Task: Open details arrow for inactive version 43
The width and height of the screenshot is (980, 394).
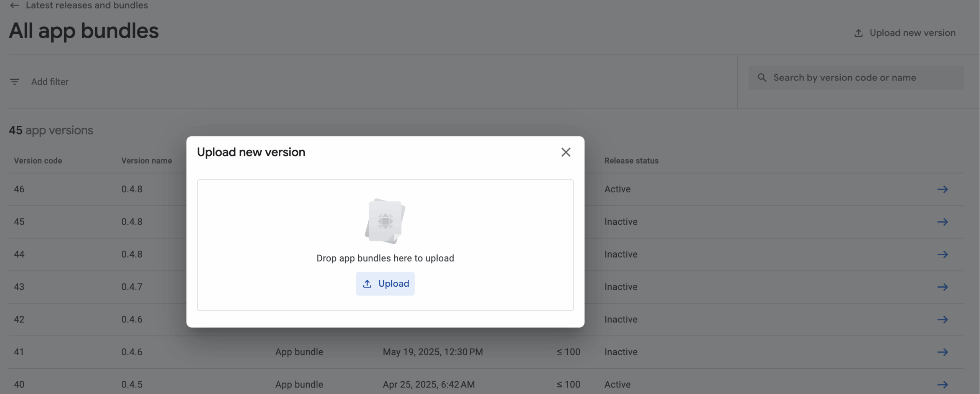Action: tap(943, 287)
